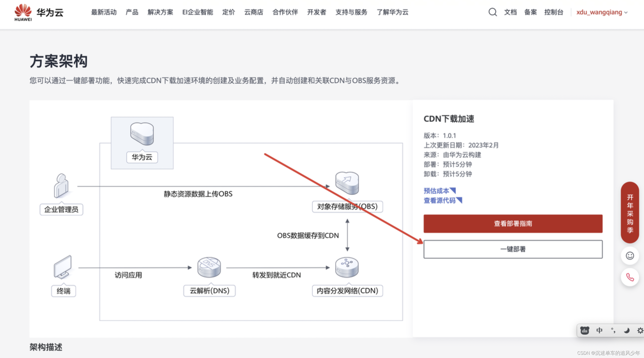Click the 云解析(DNS) label

(x=209, y=291)
